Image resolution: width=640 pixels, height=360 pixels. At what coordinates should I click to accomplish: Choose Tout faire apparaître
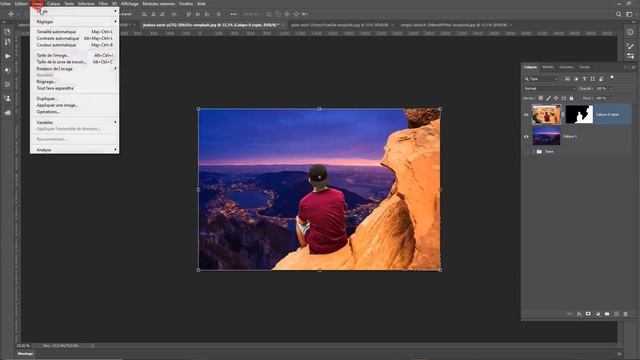(74, 88)
